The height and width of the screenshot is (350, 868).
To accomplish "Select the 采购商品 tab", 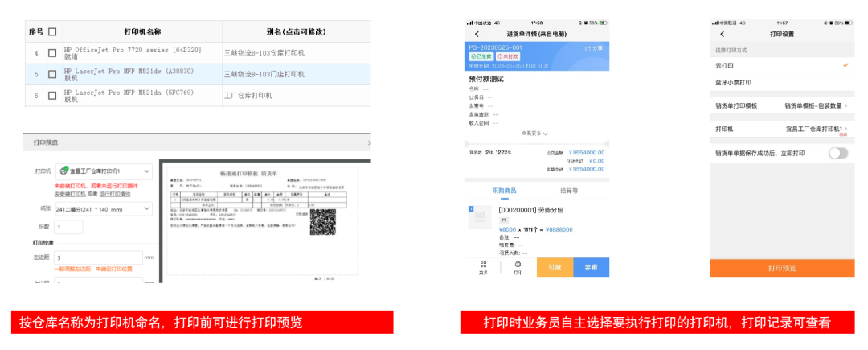I will point(504,191).
